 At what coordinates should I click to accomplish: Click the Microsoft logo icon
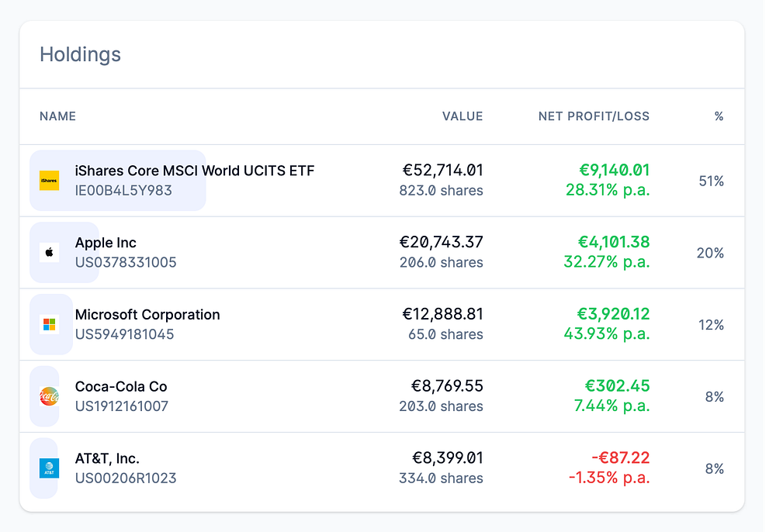tap(49, 324)
